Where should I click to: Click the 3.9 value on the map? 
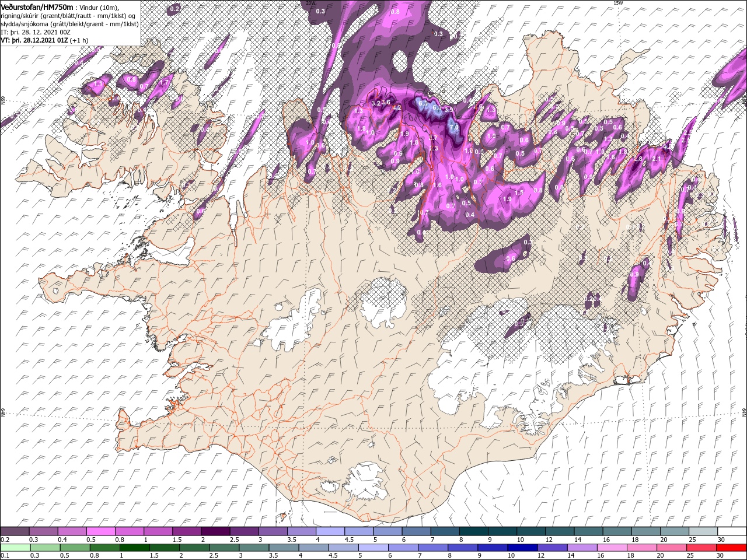pos(448,109)
